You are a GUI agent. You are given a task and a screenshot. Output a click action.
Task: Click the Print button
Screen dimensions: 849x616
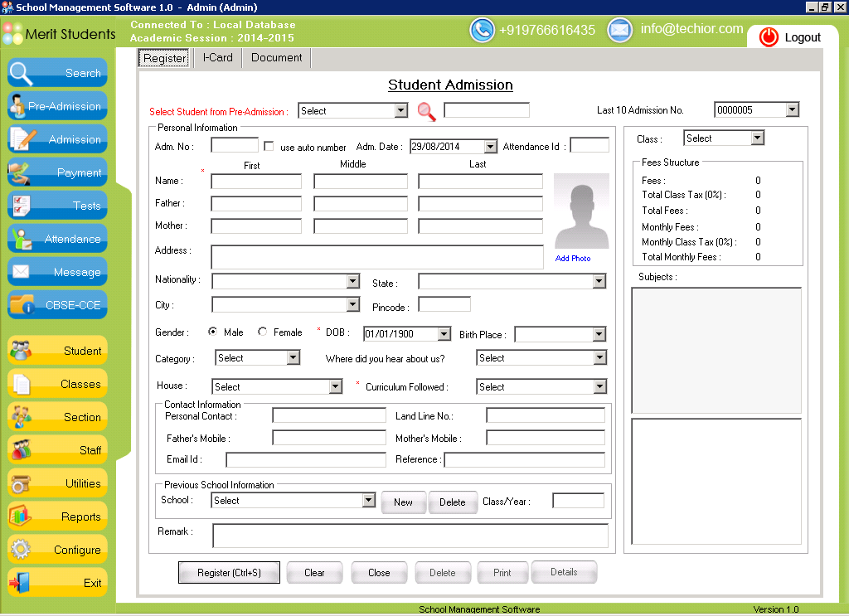502,572
